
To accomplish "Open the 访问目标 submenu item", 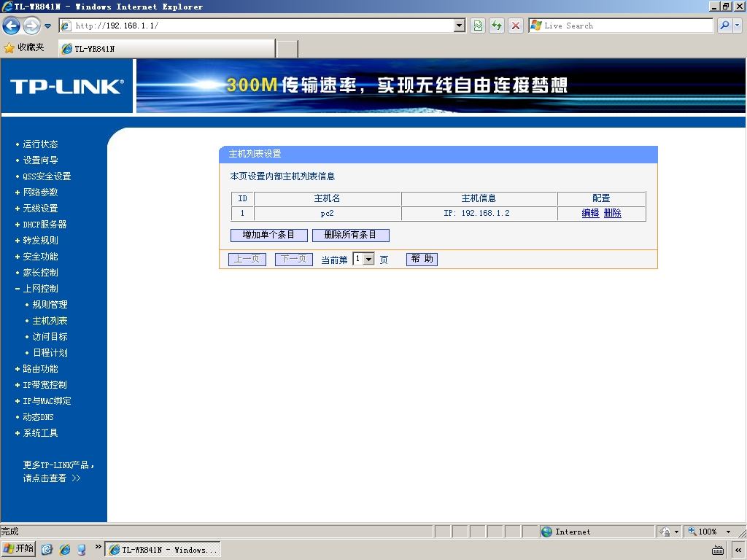I will point(50,337).
